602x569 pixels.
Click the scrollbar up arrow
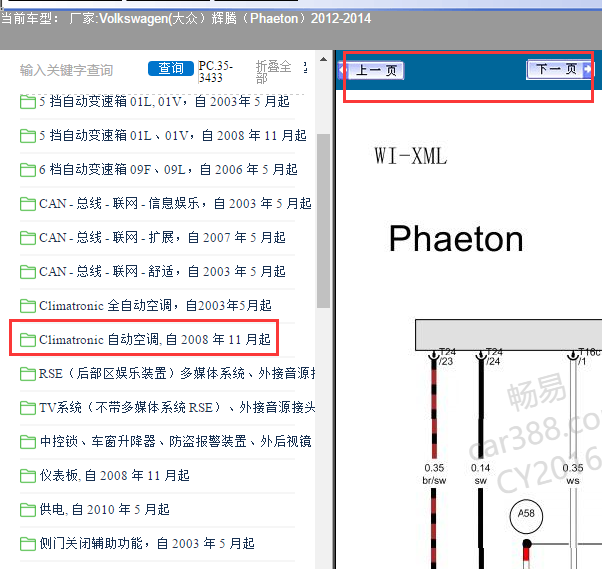click(324, 60)
